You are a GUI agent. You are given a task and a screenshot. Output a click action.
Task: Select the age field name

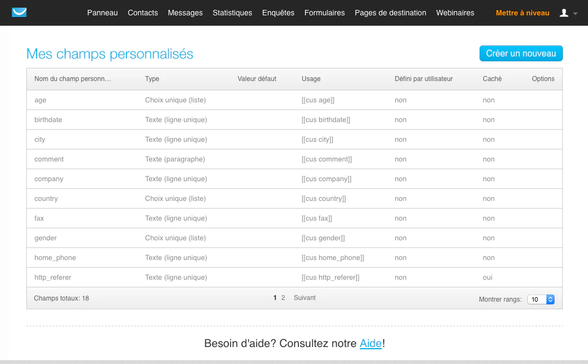[40, 101]
